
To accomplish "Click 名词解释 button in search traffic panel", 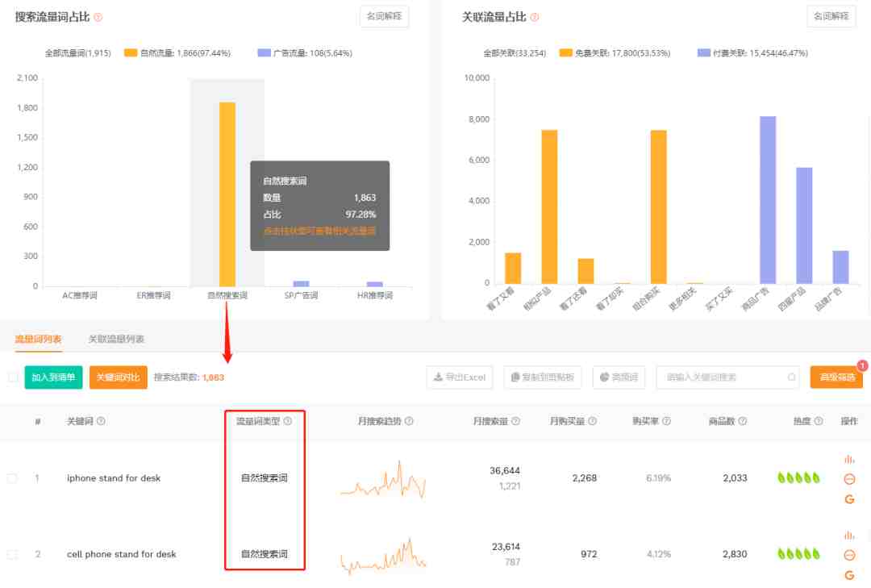I will [385, 17].
